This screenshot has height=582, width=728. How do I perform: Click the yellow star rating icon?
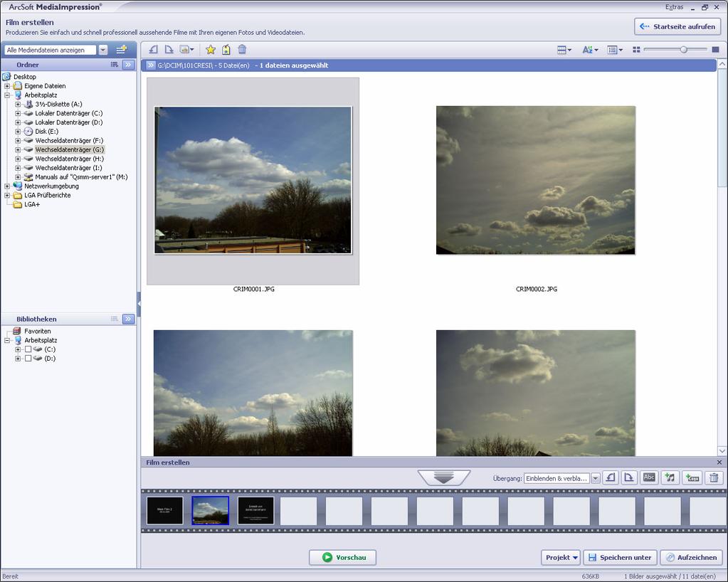click(211, 50)
